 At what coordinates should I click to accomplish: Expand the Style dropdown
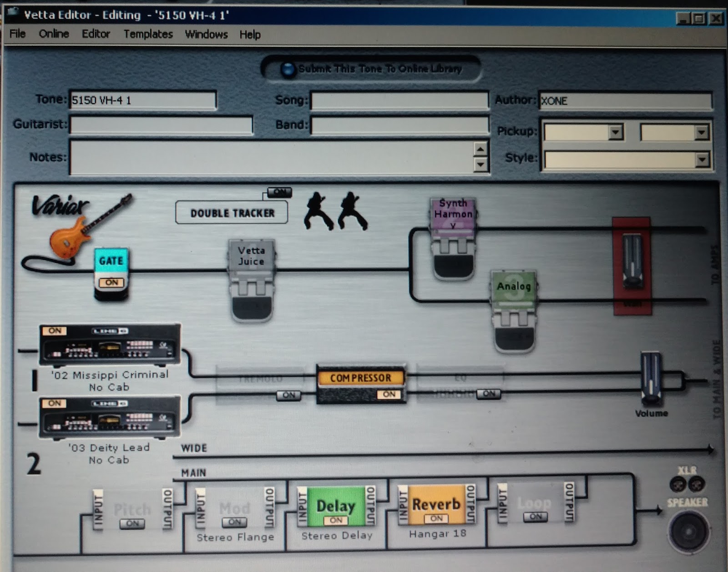pyautogui.click(x=701, y=160)
